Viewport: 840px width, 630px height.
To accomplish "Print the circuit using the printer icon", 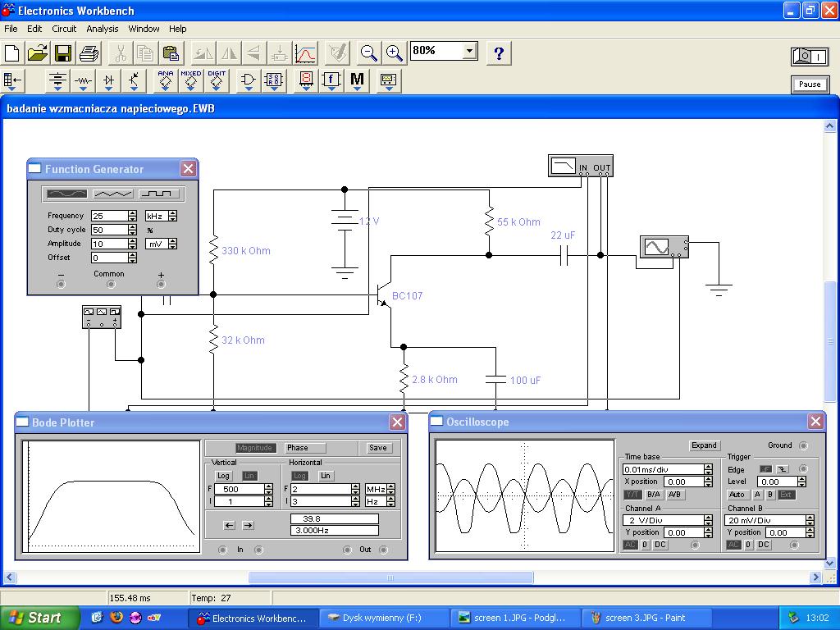I will point(89,53).
